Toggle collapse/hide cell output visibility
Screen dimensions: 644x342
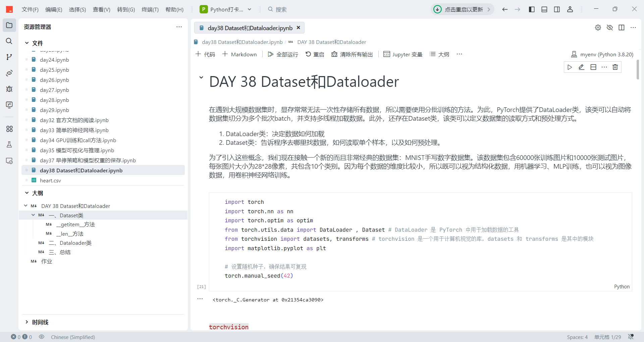[x=610, y=27]
